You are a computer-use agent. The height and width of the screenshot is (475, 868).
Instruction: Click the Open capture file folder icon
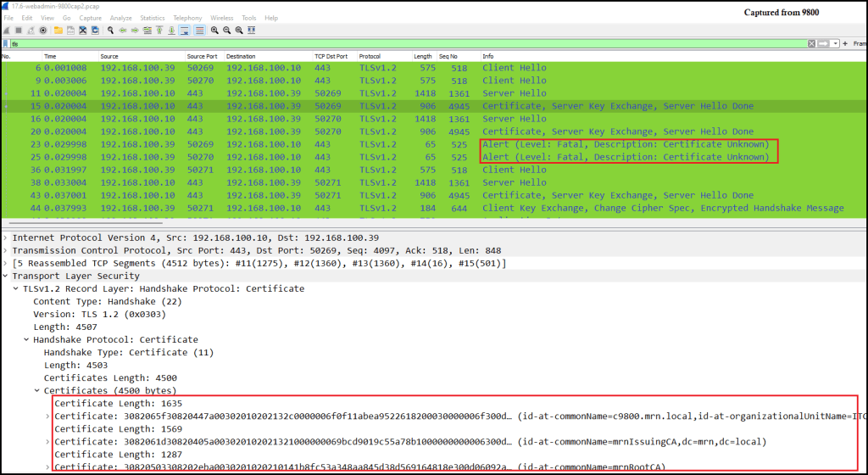coord(58,31)
